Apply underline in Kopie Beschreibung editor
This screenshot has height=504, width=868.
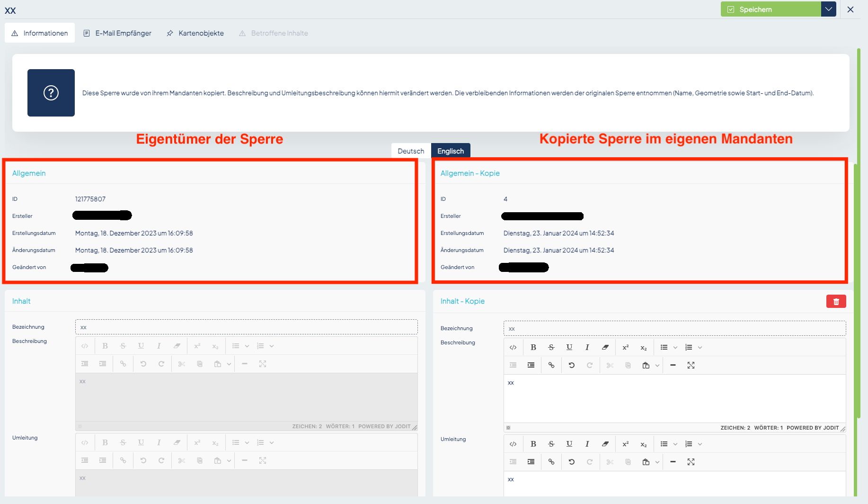569,347
